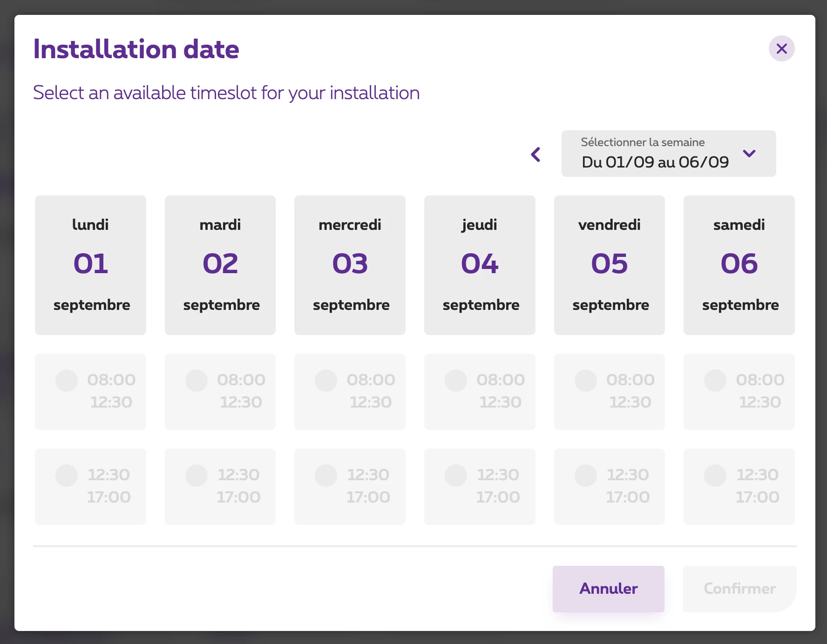Select lundi 12:30–17:00 afternoon slot

67,476
